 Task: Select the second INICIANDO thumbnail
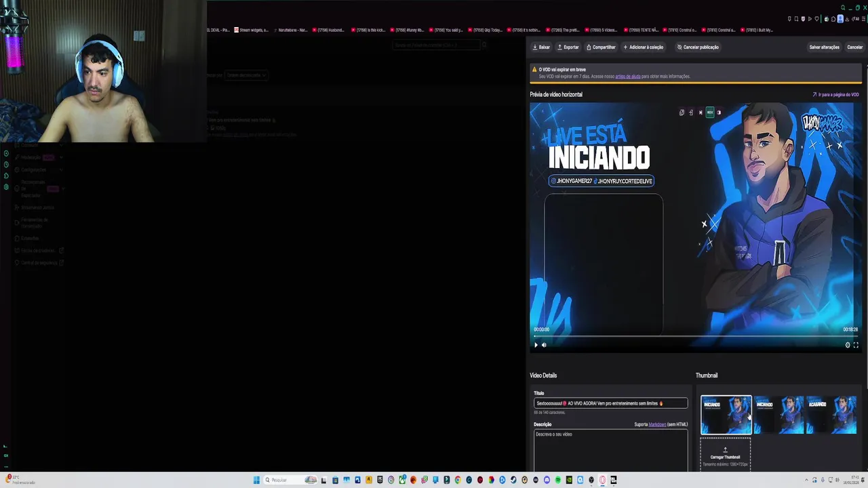coord(778,415)
